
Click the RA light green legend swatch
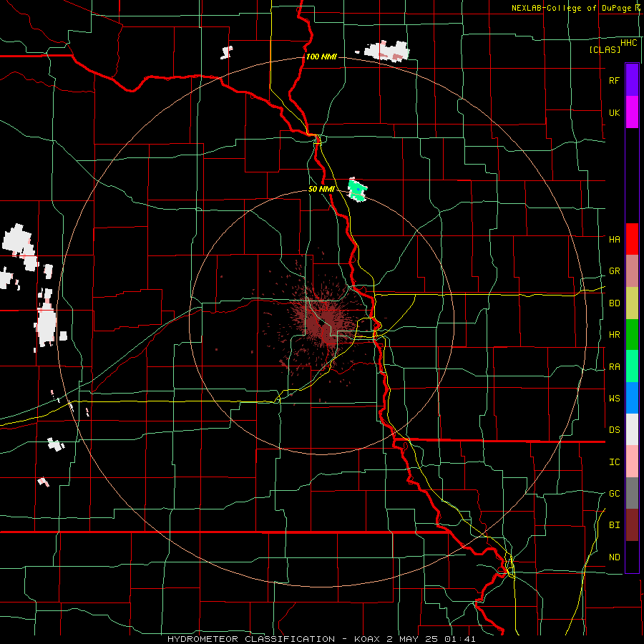pyautogui.click(x=632, y=366)
